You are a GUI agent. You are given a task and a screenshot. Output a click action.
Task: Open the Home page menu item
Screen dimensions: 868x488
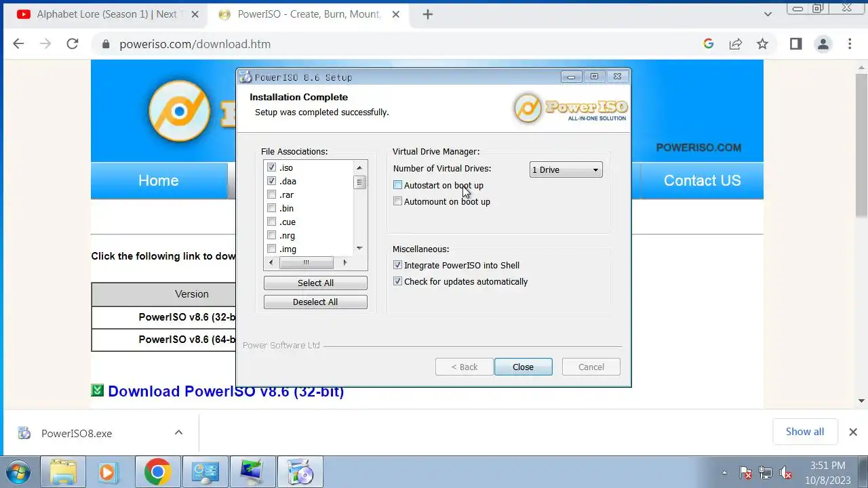pyautogui.click(x=159, y=180)
